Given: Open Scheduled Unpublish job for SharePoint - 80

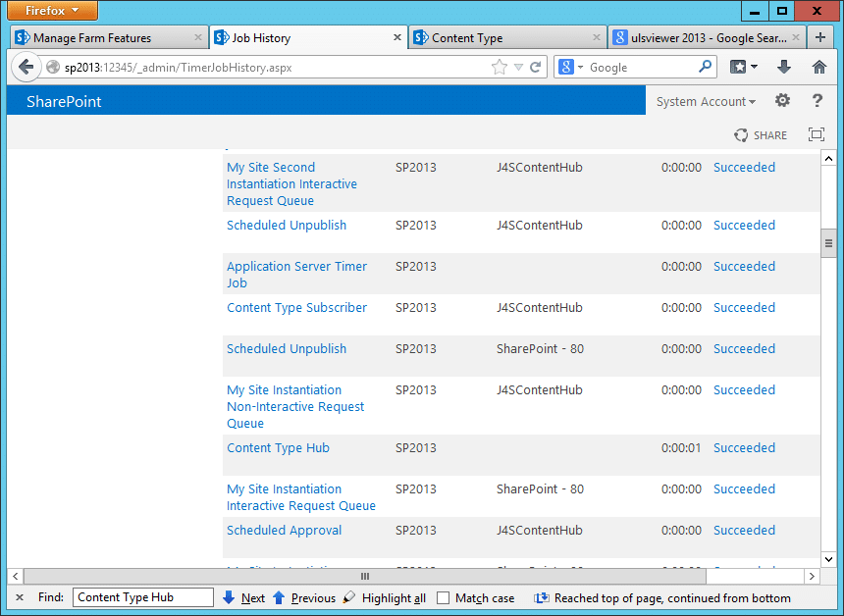Looking at the screenshot, I should 287,348.
